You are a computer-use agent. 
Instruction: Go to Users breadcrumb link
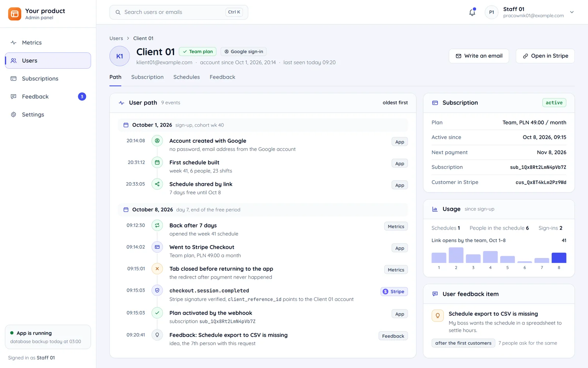click(x=116, y=38)
